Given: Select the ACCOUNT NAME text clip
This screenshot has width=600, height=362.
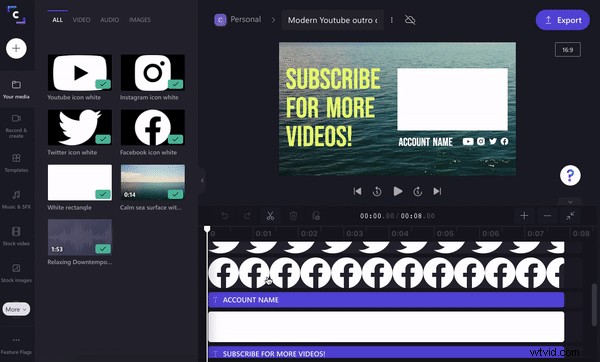Looking at the screenshot, I should click(x=386, y=300).
